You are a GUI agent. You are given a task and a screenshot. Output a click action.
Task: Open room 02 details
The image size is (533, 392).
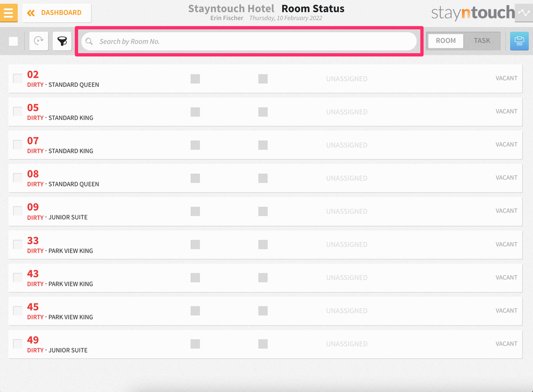tap(265, 79)
